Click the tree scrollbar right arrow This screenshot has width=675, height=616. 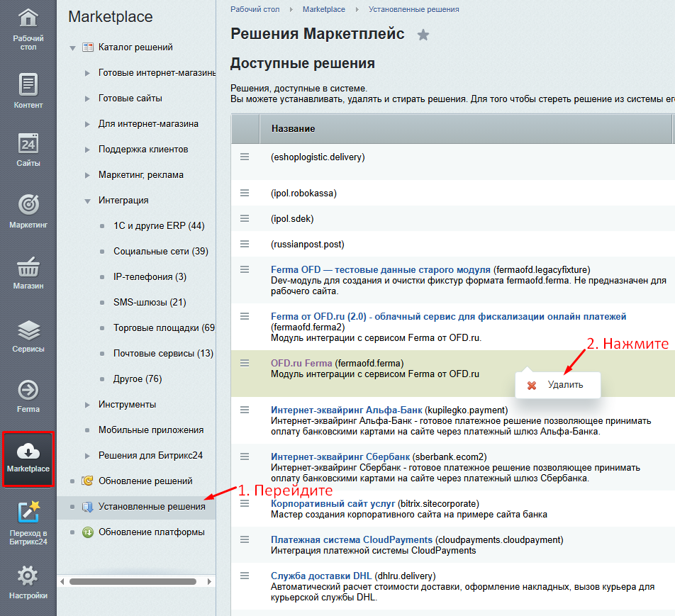(x=209, y=581)
